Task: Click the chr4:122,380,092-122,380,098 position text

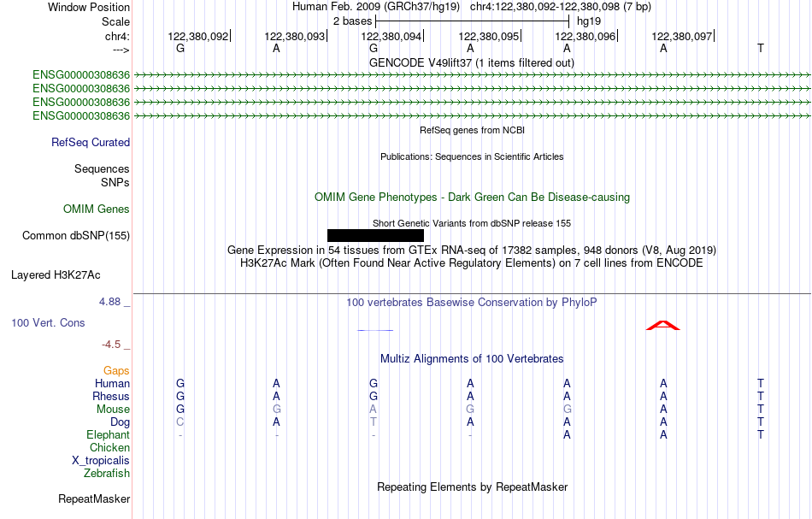Action: point(561,7)
